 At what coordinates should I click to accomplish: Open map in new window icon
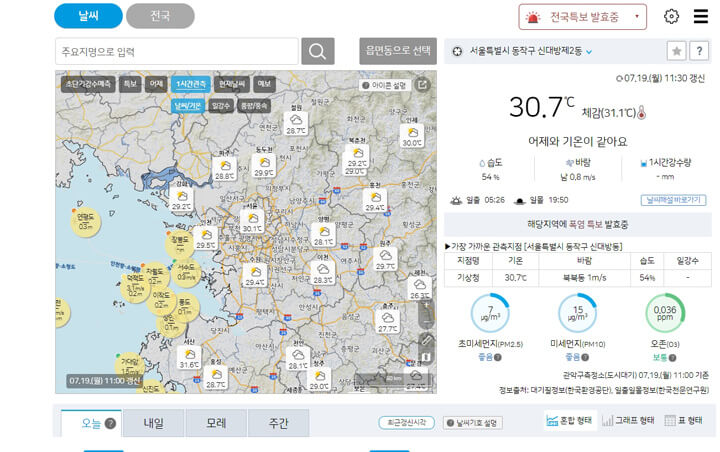point(422,85)
